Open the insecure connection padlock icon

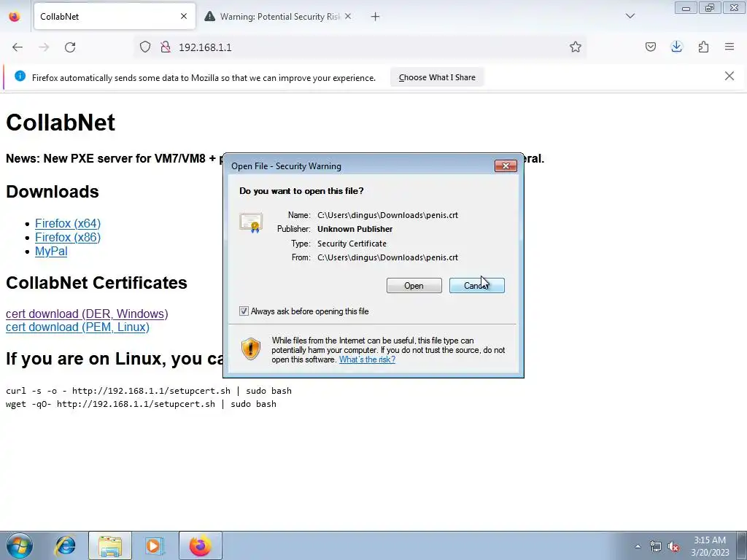[166, 47]
